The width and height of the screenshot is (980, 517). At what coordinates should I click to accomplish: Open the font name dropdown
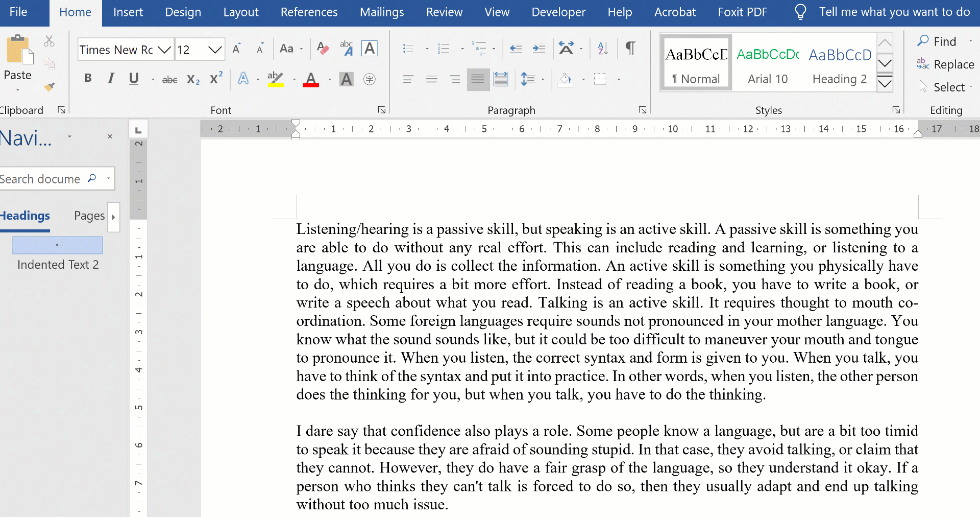click(164, 49)
